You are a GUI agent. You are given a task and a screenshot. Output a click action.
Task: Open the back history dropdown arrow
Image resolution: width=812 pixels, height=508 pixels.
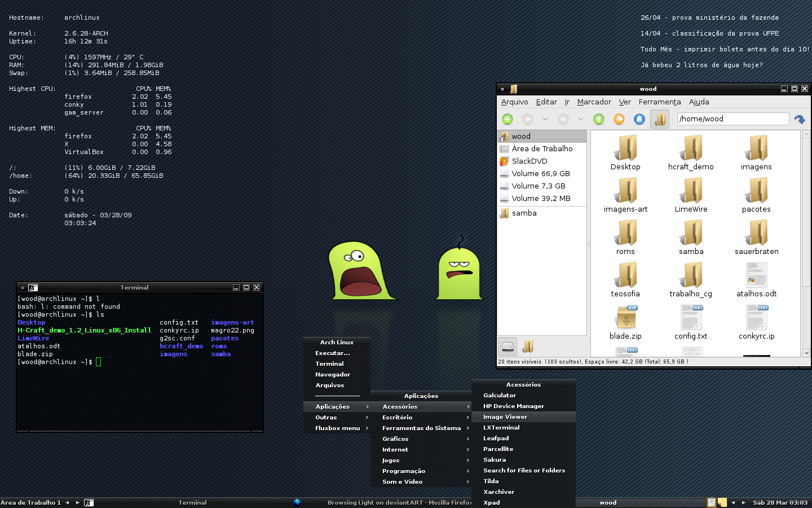pyautogui.click(x=545, y=119)
